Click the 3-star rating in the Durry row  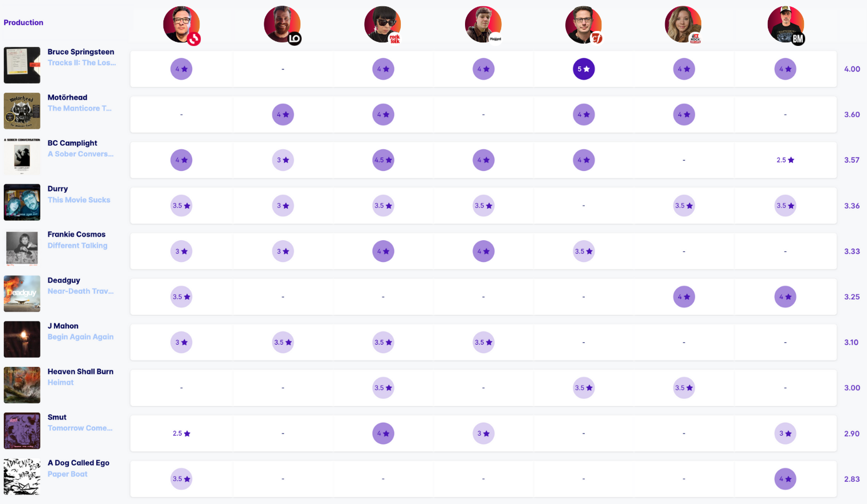[x=283, y=206]
